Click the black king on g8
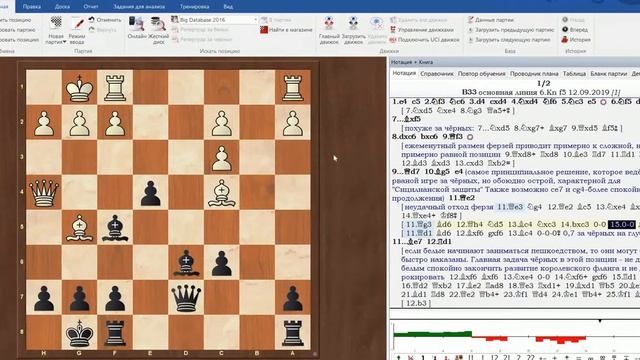The image size is (640, 360). (79, 333)
